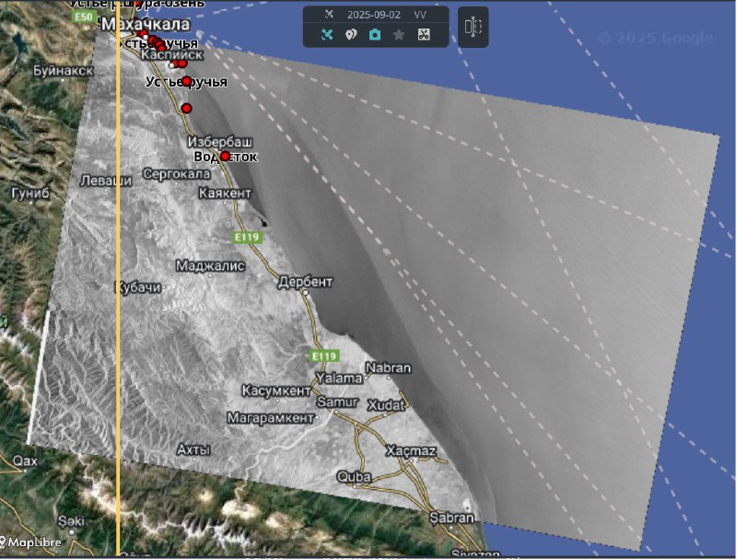
Task: Open the split compare view button
Action: tap(473, 27)
